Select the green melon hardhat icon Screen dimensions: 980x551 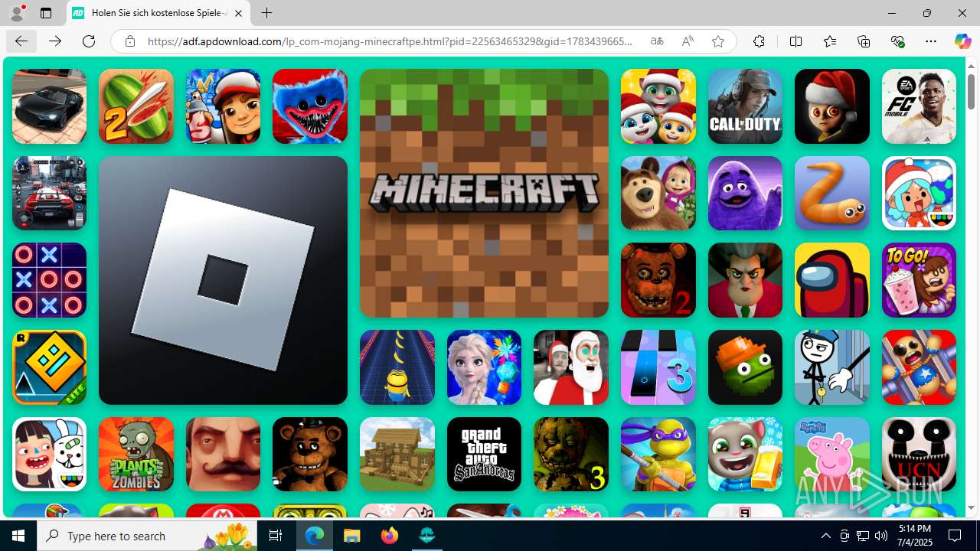[x=745, y=367]
